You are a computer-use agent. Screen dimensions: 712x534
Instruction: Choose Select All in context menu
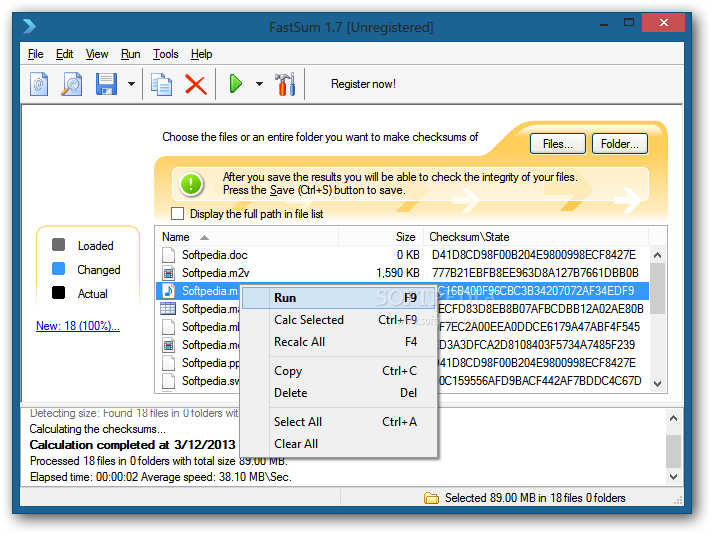[339, 422]
